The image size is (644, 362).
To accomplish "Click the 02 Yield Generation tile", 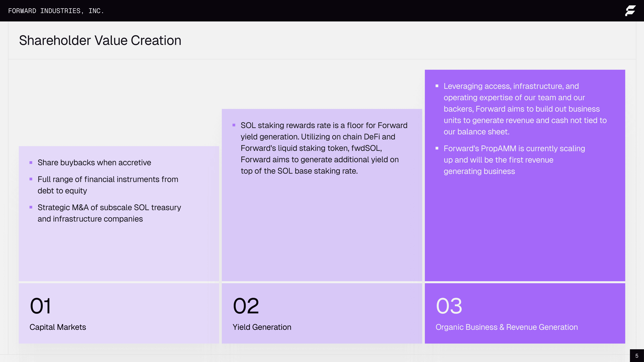I will (x=322, y=313).
